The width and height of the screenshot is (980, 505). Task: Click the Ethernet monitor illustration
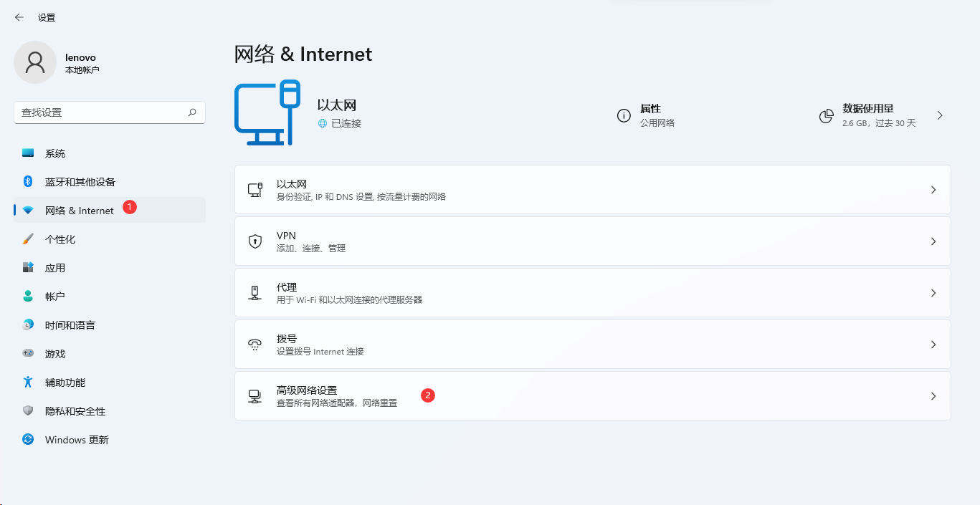tap(267, 113)
